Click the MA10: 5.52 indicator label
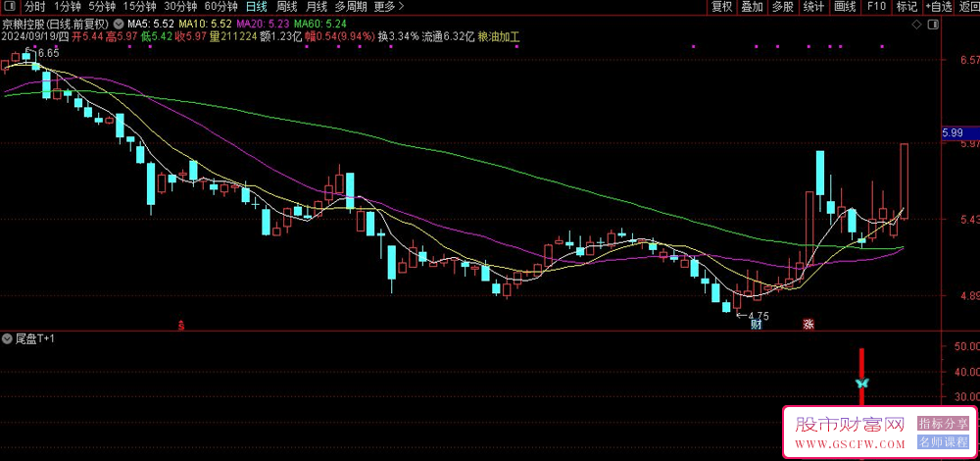Screen dimensions: 980x461 pos(206,25)
